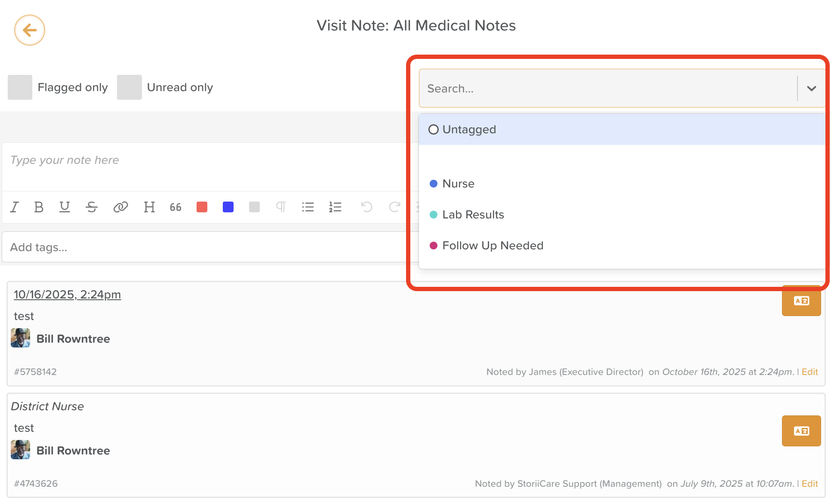Apply underline formatting to note text
Image resolution: width=831 pixels, height=504 pixels.
(x=65, y=207)
